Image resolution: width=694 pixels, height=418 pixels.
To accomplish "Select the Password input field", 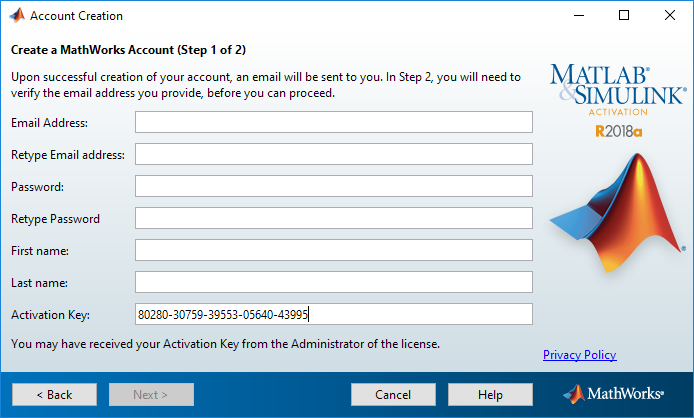I will 334,186.
